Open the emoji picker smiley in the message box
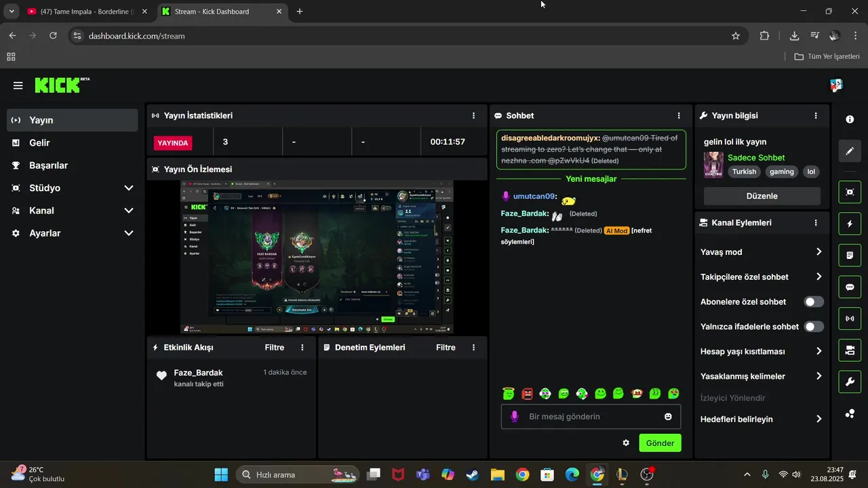The image size is (868, 488). 668,417
